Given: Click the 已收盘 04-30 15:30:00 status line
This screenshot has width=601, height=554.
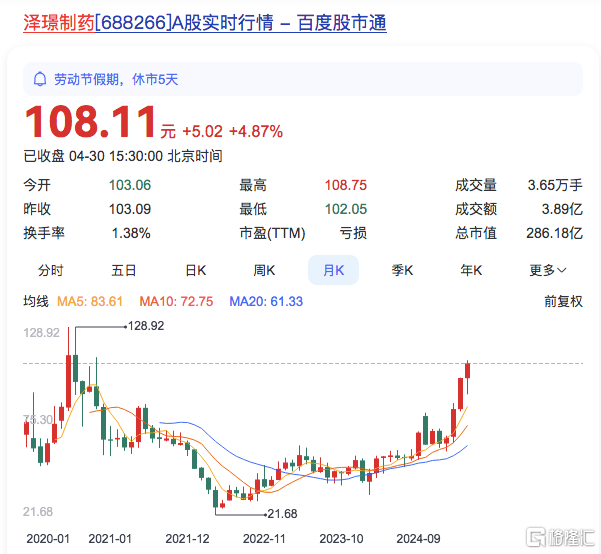Looking at the screenshot, I should tap(123, 156).
